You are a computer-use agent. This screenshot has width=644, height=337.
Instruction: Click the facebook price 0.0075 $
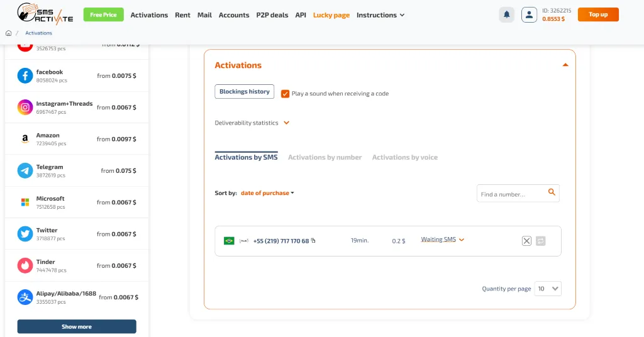(124, 75)
